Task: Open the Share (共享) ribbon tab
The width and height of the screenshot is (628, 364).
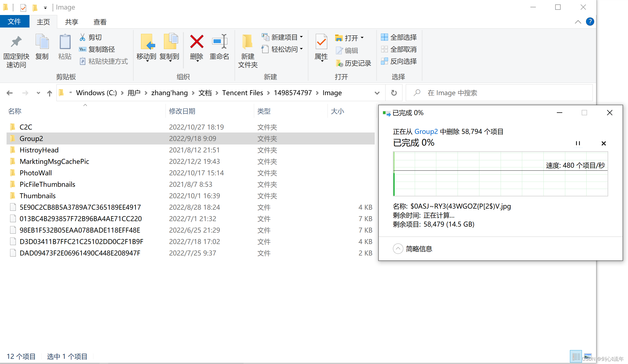Action: tap(71, 22)
